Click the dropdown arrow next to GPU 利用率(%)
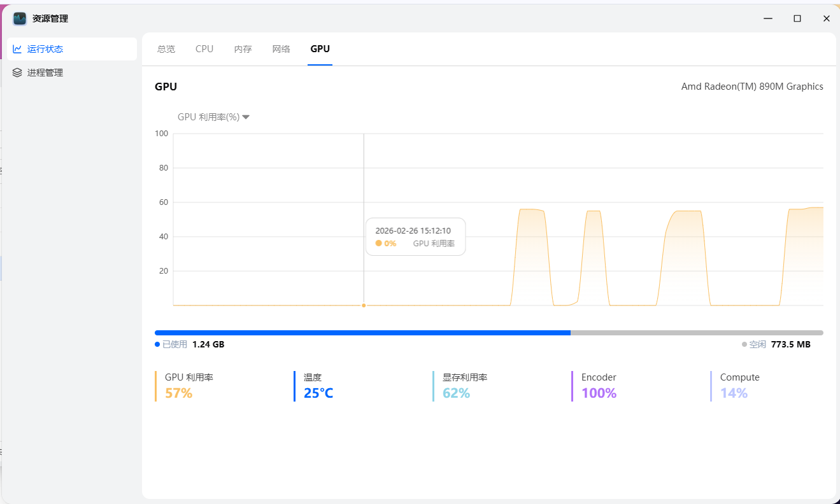 (x=246, y=117)
